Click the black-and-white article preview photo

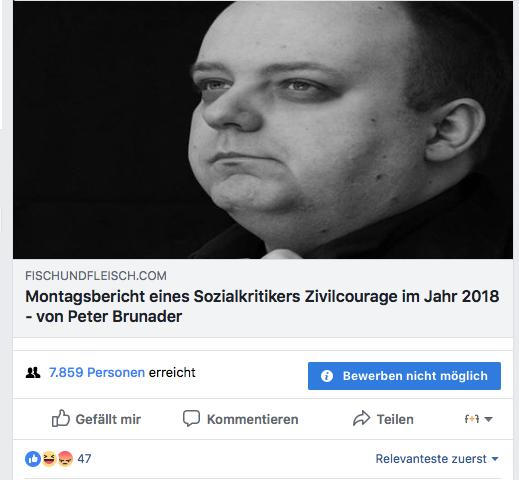[x=263, y=130]
